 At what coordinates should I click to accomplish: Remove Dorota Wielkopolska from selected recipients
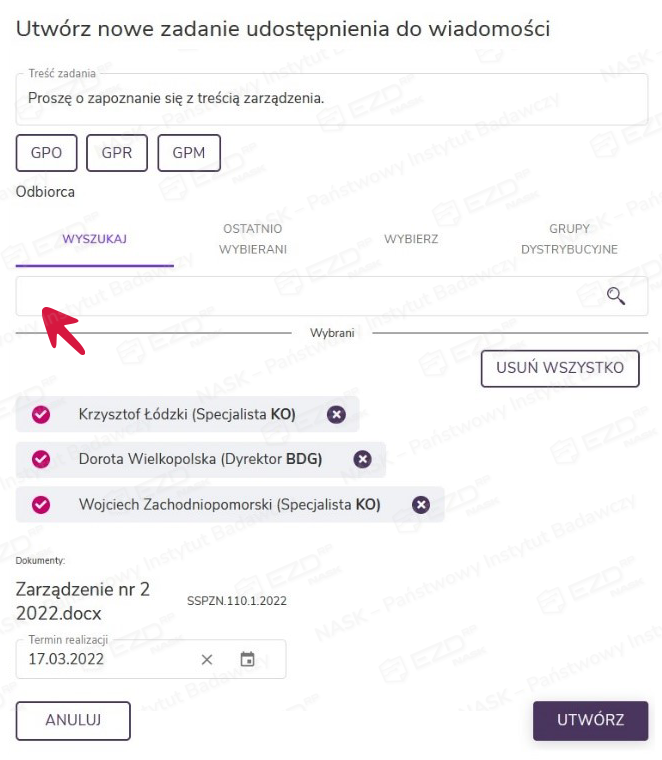click(363, 459)
